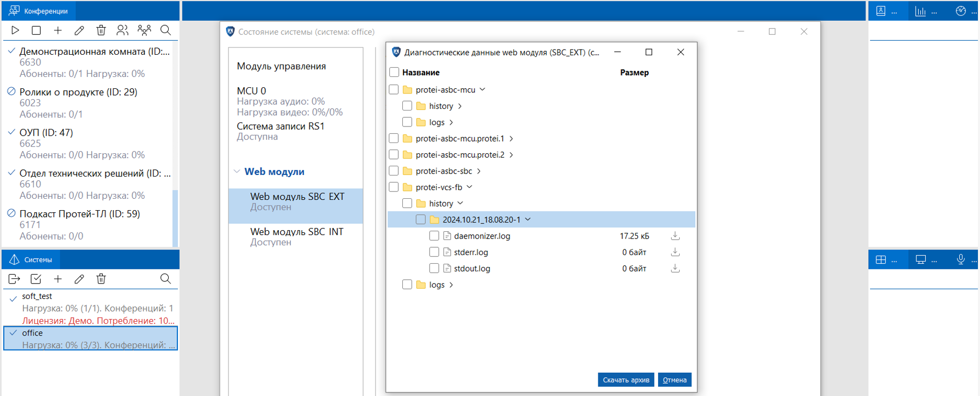This screenshot has height=396, width=980.
Task: Click the connect-to-system icon in Systems toolbar
Action: [14, 279]
